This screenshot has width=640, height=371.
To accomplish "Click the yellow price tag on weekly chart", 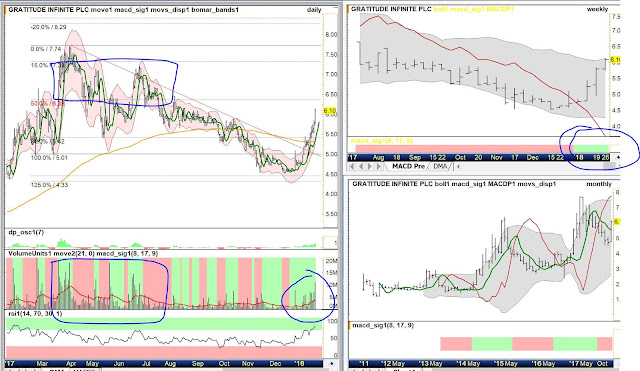I will tap(615, 60).
